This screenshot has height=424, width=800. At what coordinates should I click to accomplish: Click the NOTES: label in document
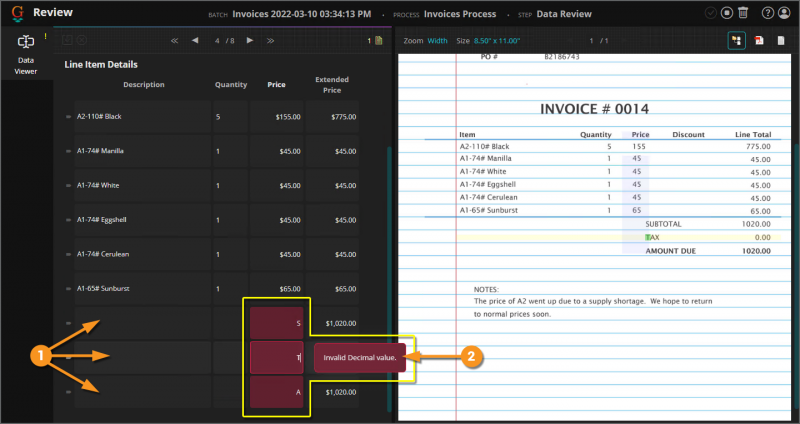click(486, 289)
